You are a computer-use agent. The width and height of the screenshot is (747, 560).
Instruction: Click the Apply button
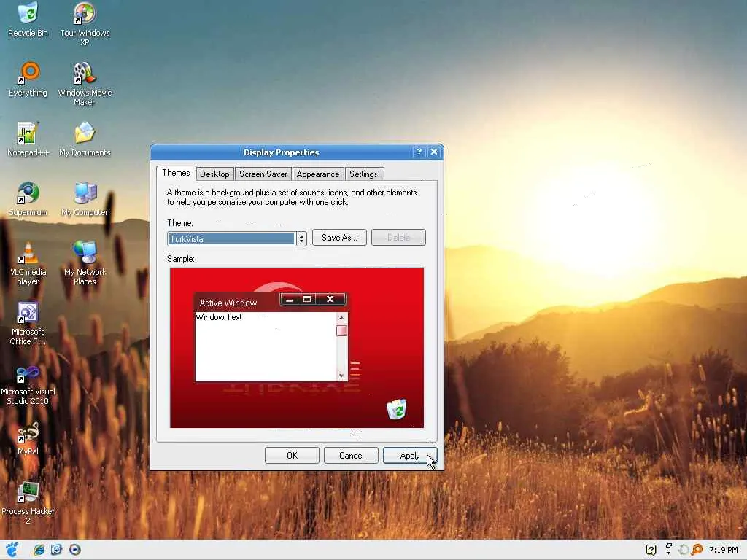410,456
